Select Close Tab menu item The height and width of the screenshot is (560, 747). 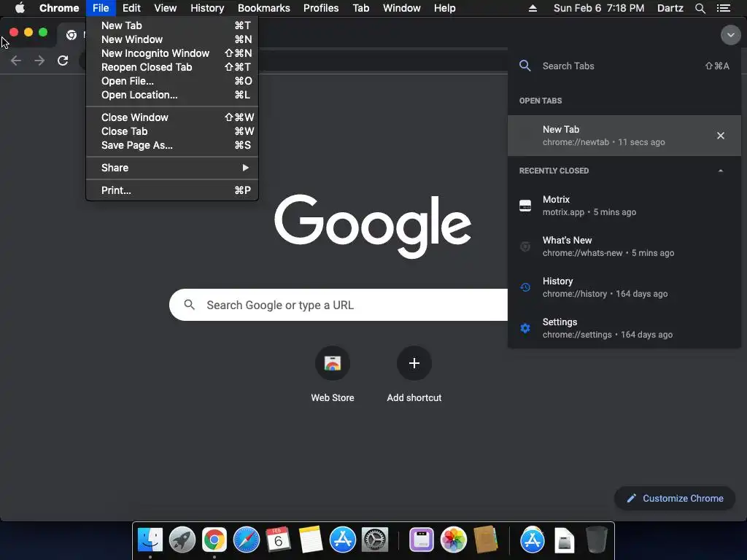(x=172, y=131)
